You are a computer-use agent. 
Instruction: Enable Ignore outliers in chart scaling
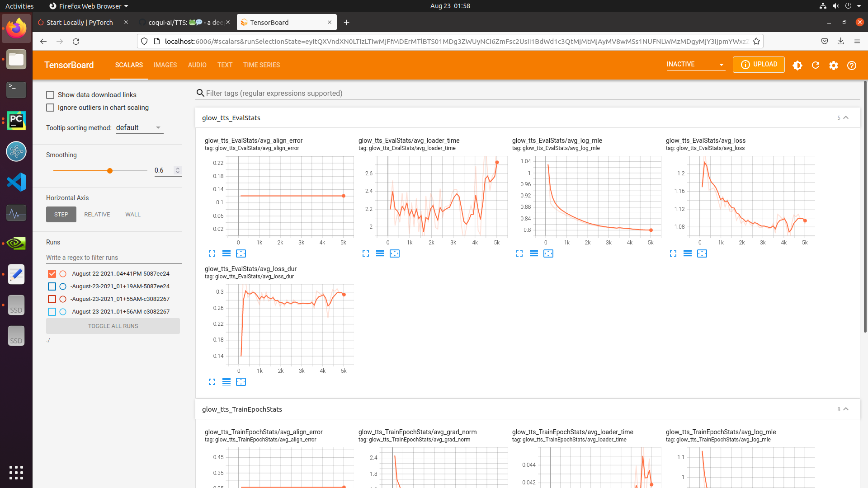click(50, 108)
